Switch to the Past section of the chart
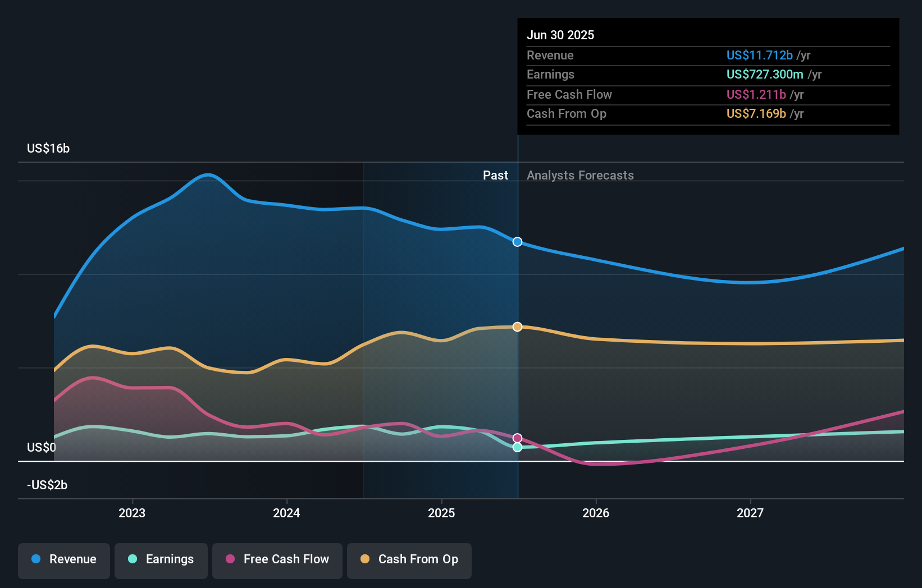 pos(495,175)
